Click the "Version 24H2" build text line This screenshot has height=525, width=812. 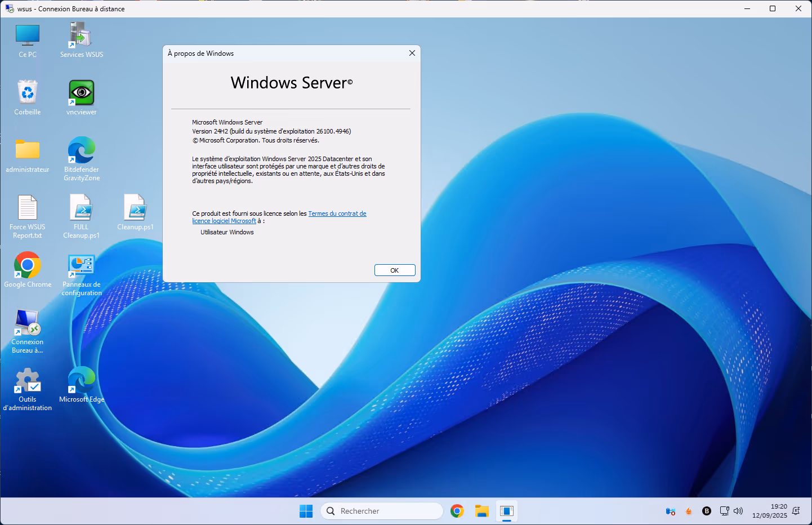[271, 131]
